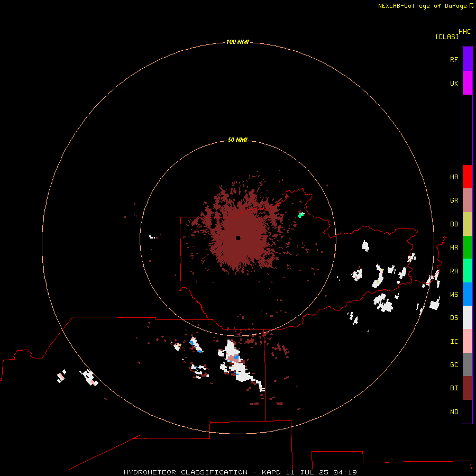476x476 pixels.
Task: Click the UK legend label
Action: pyautogui.click(x=454, y=83)
